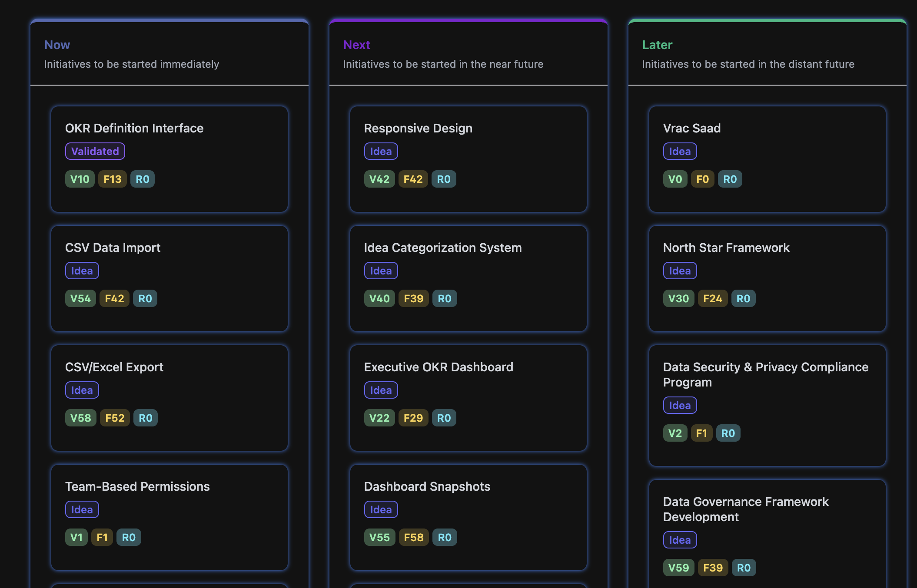The width and height of the screenshot is (917, 588).
Task: Click the V55 badge on Dashboard Snapshots
Action: (379, 538)
